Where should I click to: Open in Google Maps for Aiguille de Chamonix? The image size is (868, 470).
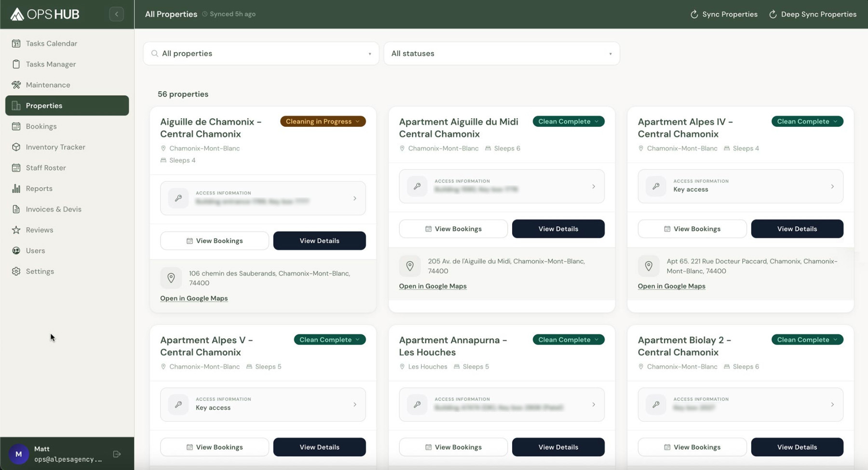click(194, 298)
